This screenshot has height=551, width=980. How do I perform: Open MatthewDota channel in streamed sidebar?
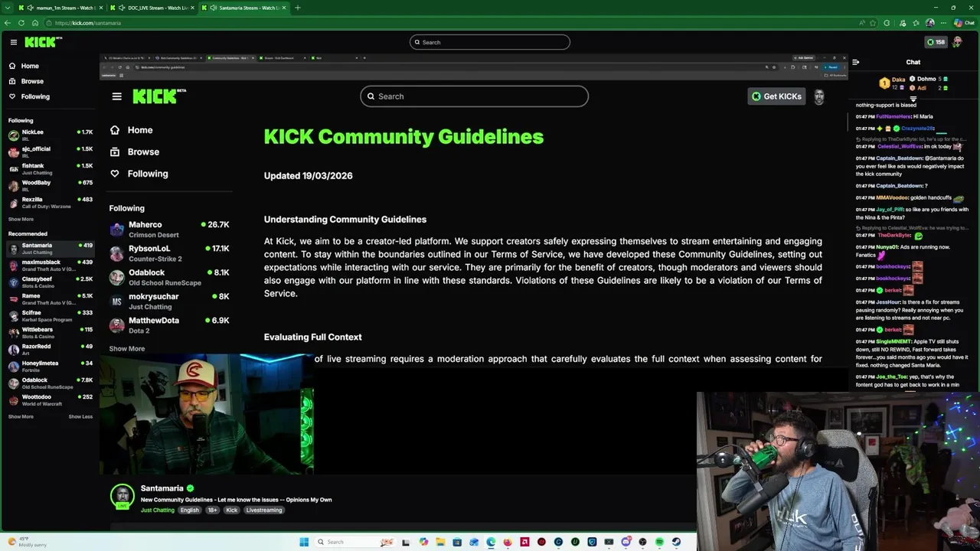pyautogui.click(x=169, y=324)
